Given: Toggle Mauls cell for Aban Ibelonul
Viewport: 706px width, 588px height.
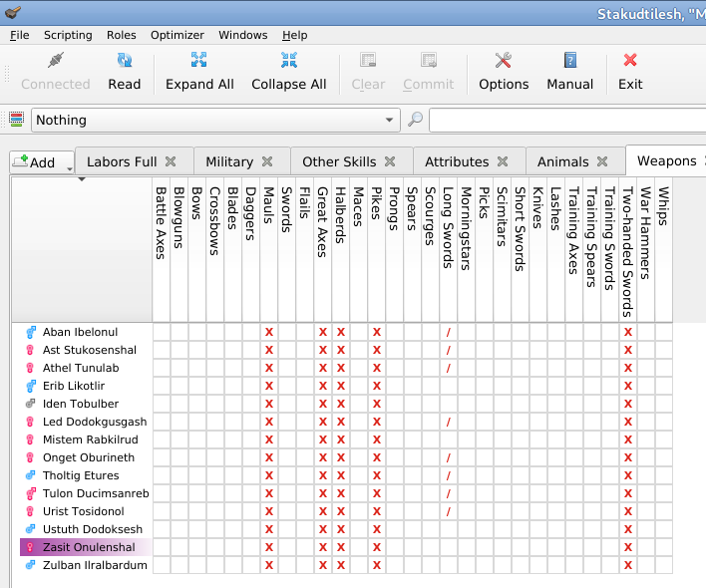Looking at the screenshot, I should pyautogui.click(x=268, y=332).
